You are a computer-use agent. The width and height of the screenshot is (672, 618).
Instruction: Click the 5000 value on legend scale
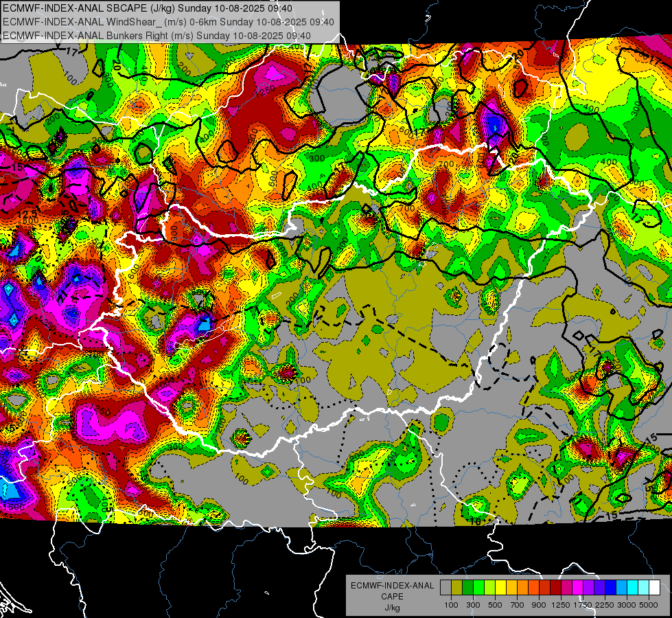pyautogui.click(x=649, y=605)
